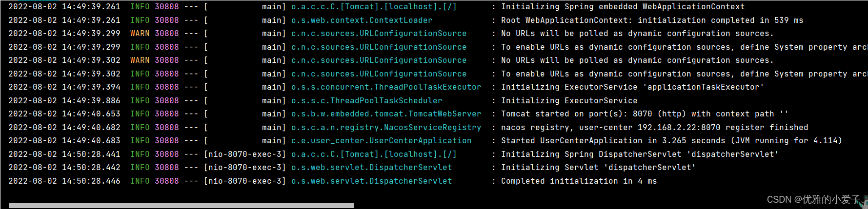Click 'Completed initialization in 4 ms' message
This screenshot has width=868, height=209.
click(x=579, y=181)
